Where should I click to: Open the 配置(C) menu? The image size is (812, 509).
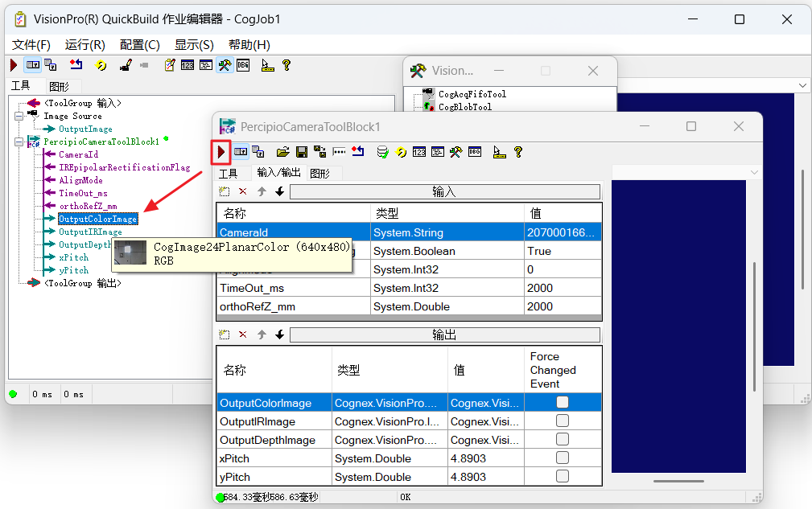(140, 45)
